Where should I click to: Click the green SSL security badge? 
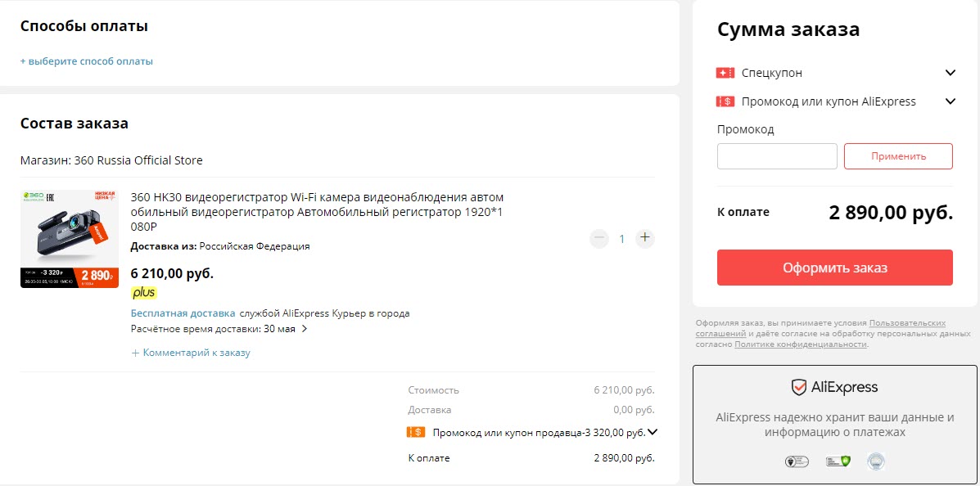point(837,461)
